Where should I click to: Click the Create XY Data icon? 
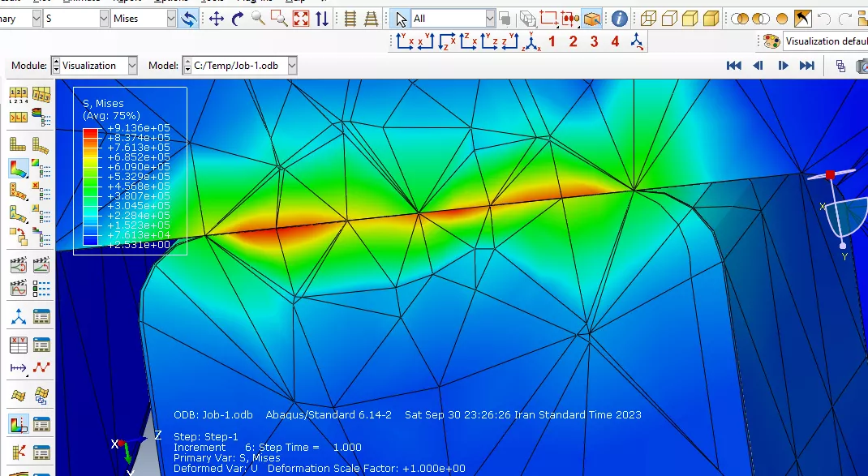coord(19,345)
